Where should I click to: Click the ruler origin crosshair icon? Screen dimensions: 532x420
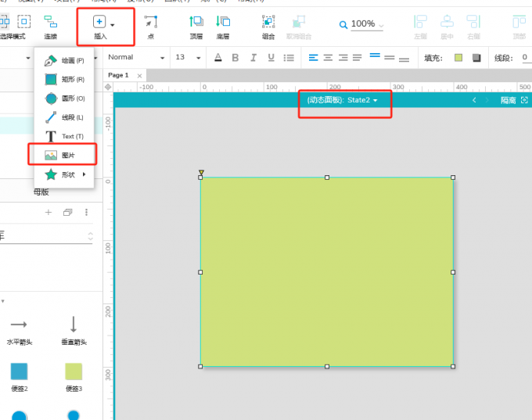(108, 87)
